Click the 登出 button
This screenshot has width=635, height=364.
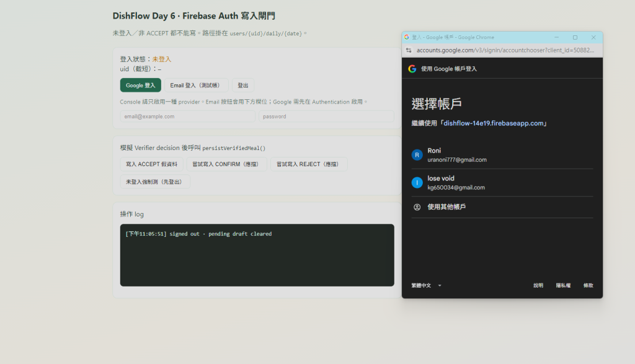coord(243,86)
